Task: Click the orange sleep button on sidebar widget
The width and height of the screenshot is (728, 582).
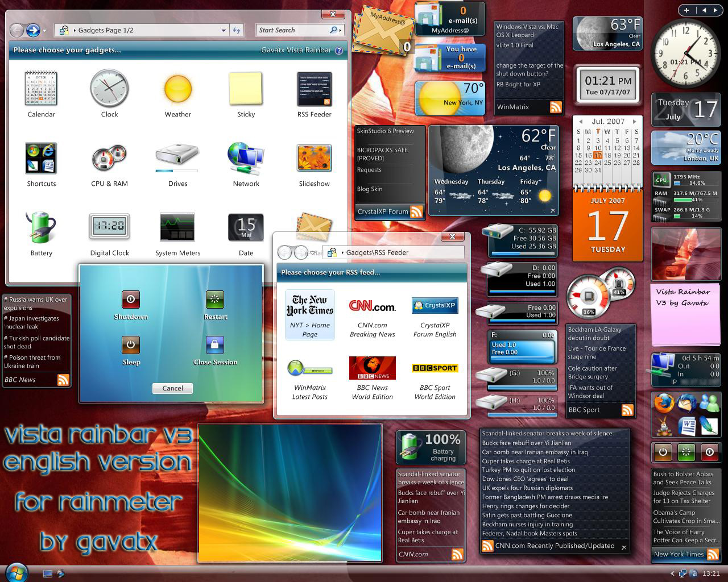Action: [x=663, y=452]
